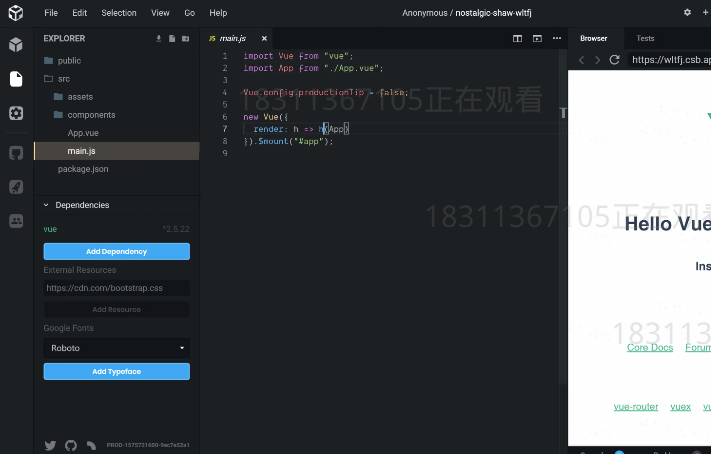Viewport: 711px width, 454px height.
Task: Open the Live collaboration icon
Action: 16,221
